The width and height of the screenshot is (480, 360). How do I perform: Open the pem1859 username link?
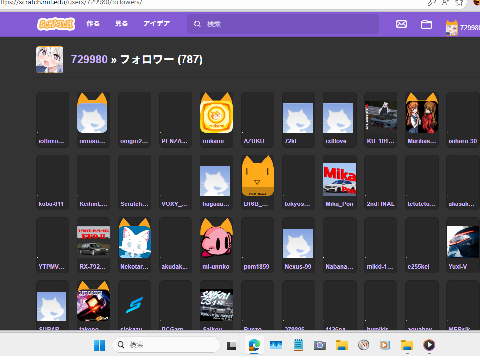tap(256, 266)
